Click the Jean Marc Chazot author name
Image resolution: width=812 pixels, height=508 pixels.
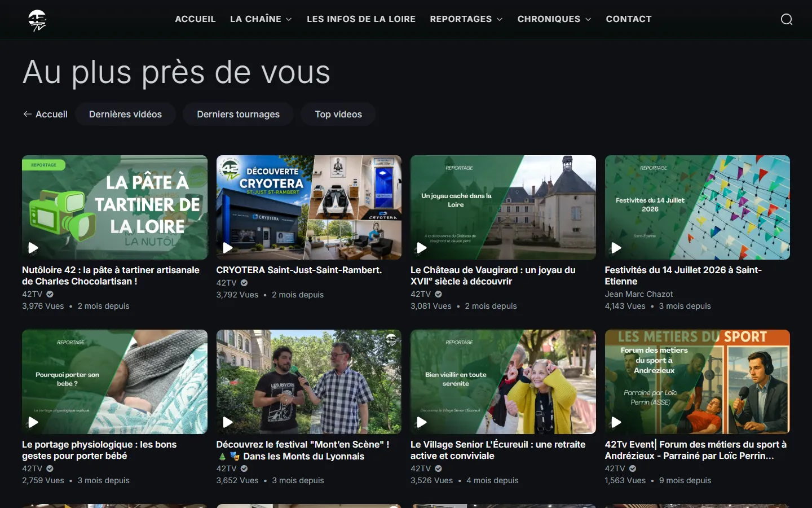pos(639,294)
